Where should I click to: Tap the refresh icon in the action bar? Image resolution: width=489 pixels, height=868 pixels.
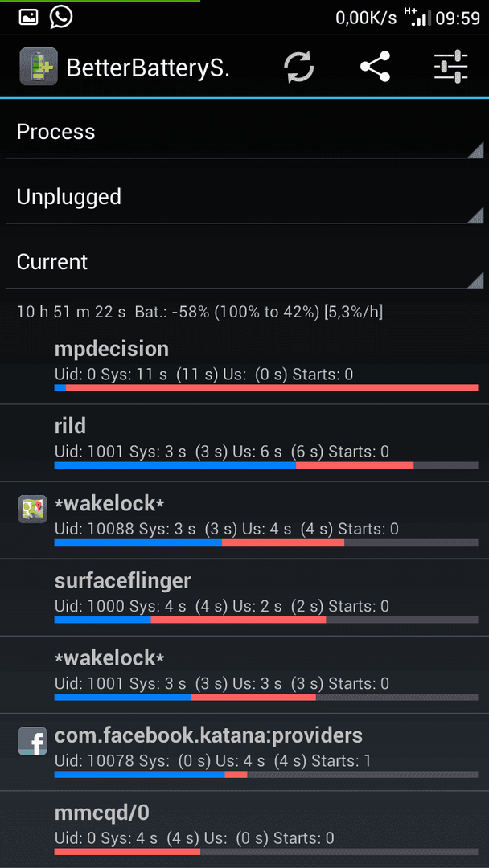pyautogui.click(x=299, y=67)
